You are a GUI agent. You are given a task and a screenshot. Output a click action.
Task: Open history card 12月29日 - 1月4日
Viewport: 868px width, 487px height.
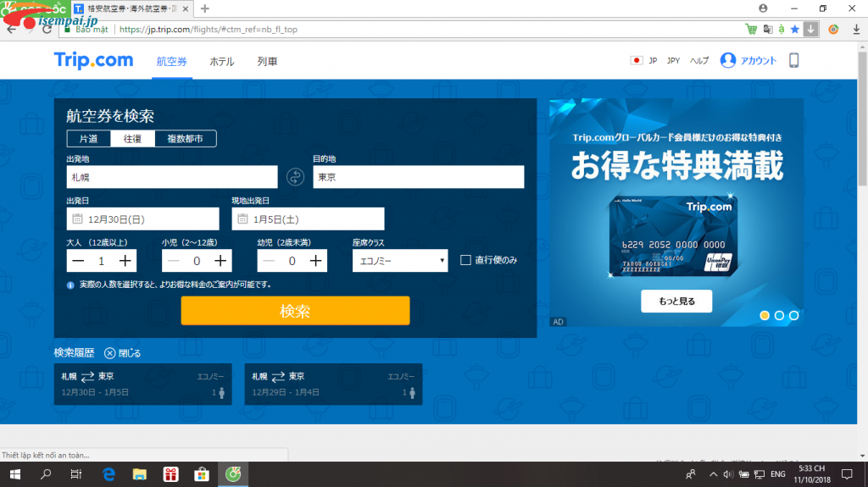click(x=333, y=384)
